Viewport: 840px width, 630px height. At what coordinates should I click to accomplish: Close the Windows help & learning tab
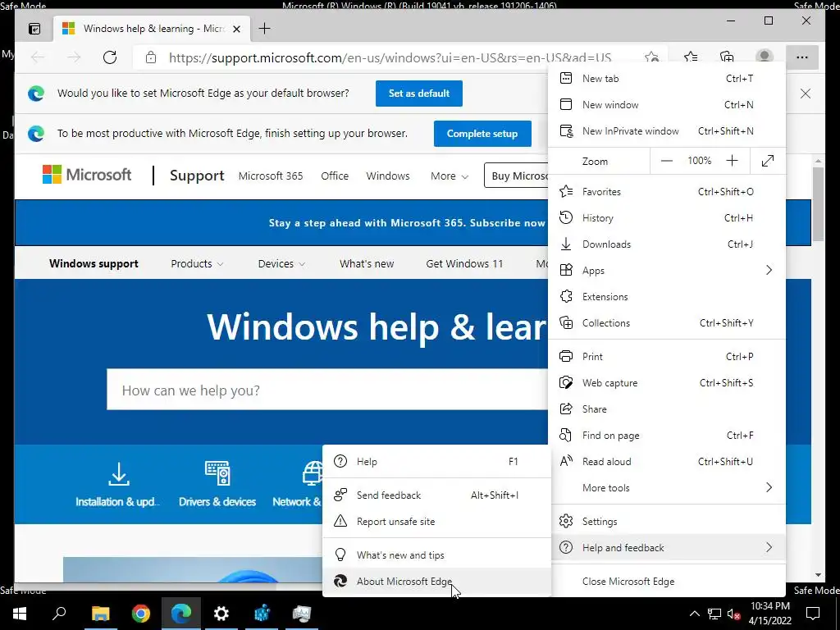pyautogui.click(x=236, y=29)
